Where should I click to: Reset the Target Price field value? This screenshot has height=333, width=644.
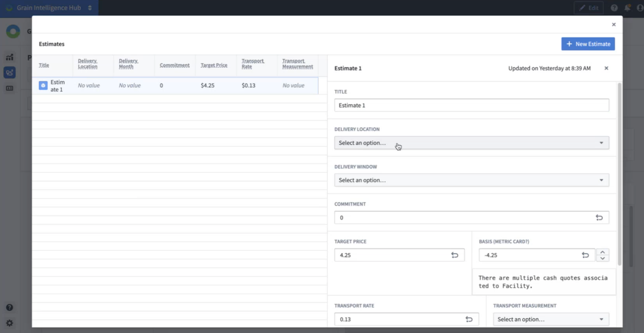[454, 255]
